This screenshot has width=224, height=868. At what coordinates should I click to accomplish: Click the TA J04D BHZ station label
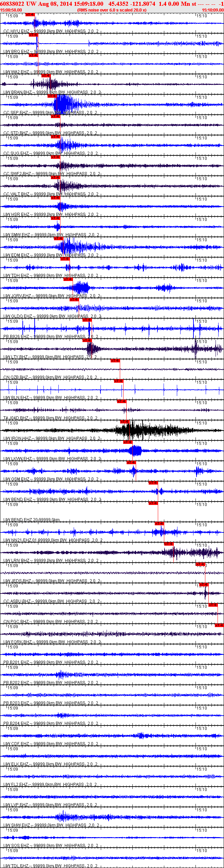coord(51,418)
